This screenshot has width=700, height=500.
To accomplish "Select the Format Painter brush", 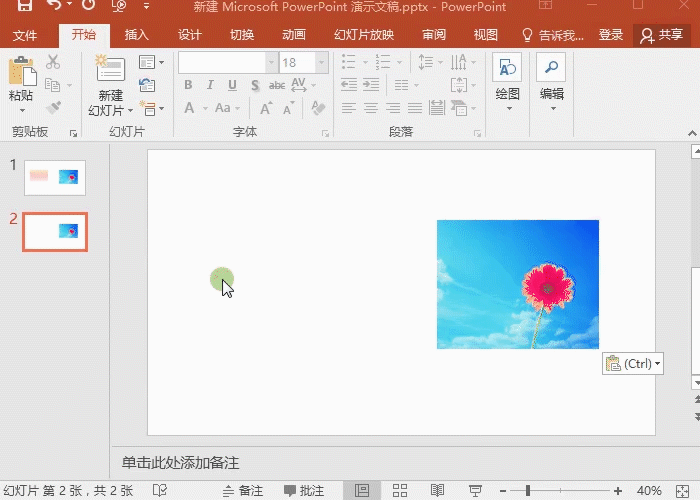I will click(x=54, y=108).
